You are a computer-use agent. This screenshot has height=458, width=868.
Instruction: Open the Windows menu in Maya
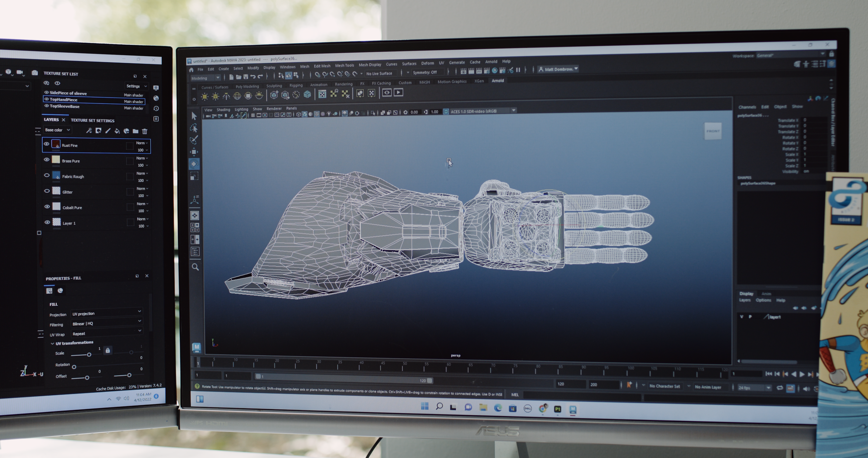click(x=288, y=67)
